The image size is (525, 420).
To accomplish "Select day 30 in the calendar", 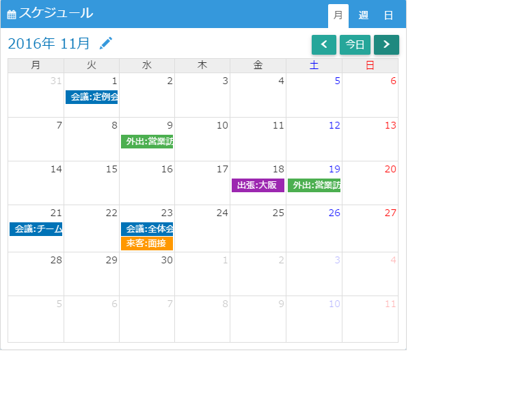I will coord(147,274).
